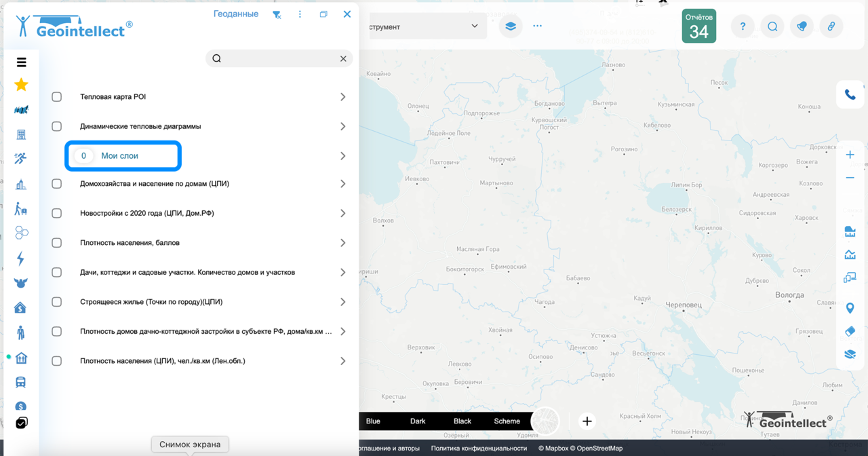
Task: Enable Новостройки с 2020 года layer
Action: (56, 212)
